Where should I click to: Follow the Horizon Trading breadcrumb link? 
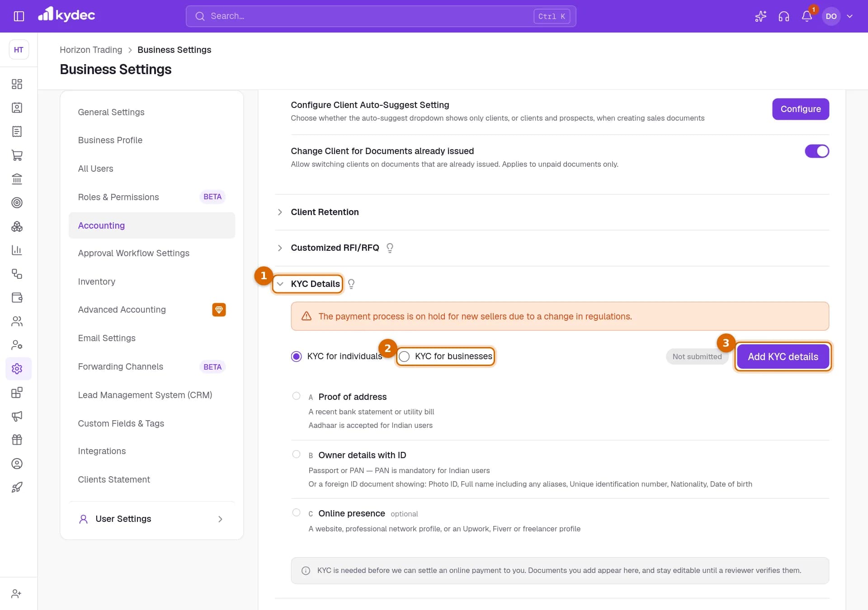coord(91,50)
